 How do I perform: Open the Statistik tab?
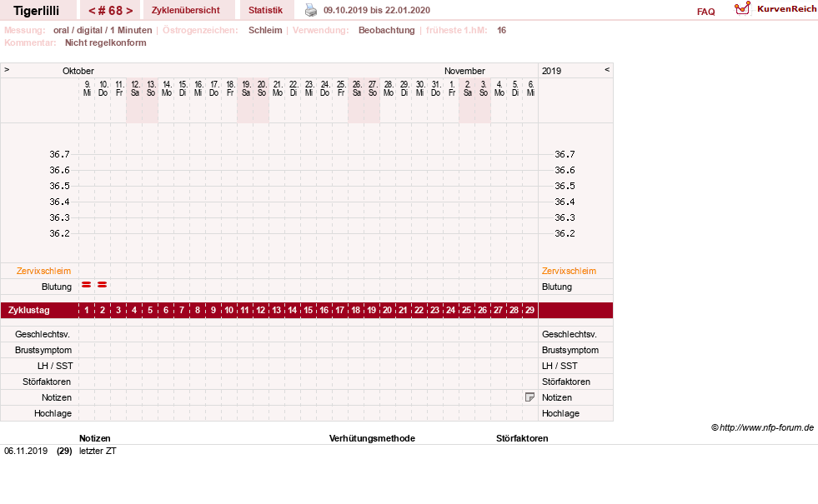tap(265, 10)
